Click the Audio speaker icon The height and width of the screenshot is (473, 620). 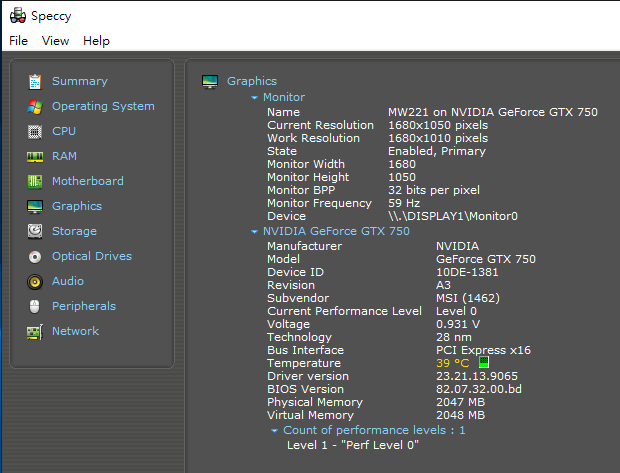[x=35, y=282]
